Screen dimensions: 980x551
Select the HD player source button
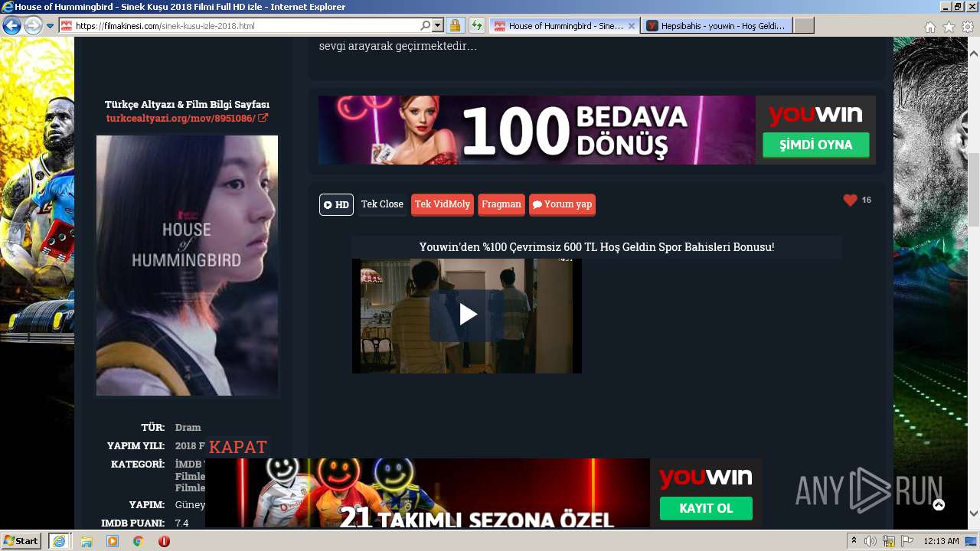tap(336, 205)
